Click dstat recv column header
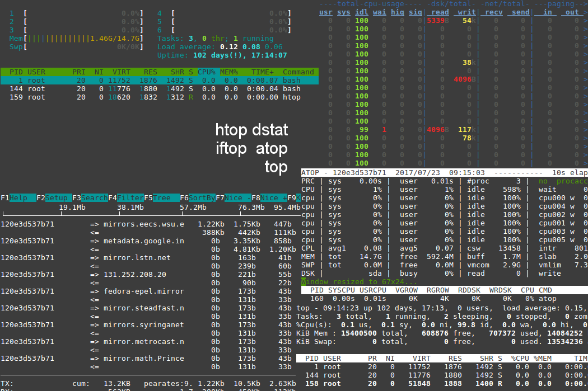Image resolution: width=588 pixels, height=391 pixels. [x=493, y=12]
